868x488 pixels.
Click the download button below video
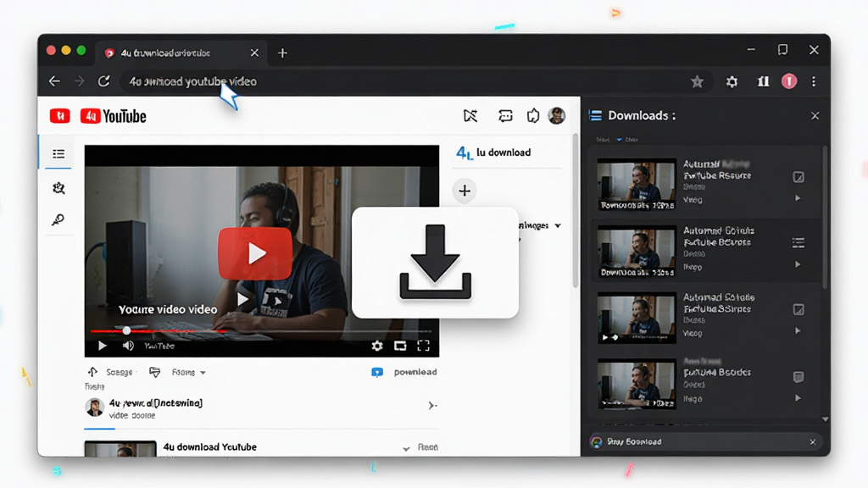click(404, 372)
